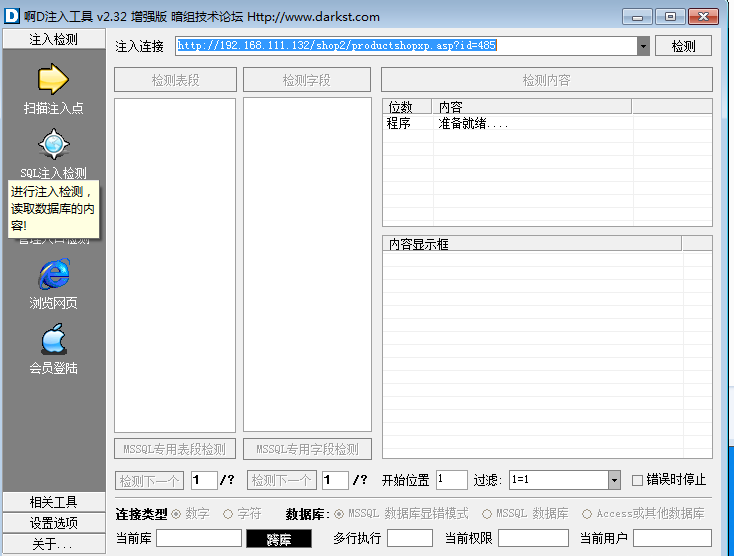Open the 设置选项 sidebar section
Image resolution: width=734 pixels, height=556 pixels.
pos(54,523)
